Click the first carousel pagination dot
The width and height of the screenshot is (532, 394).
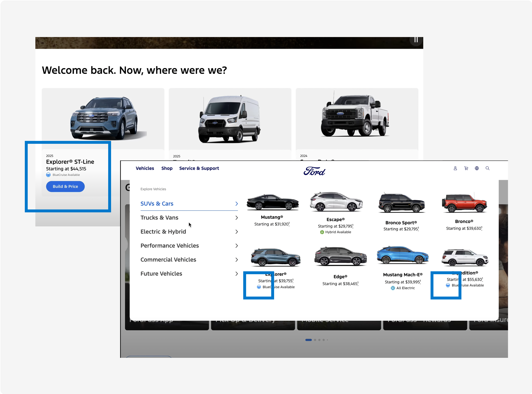coord(308,340)
